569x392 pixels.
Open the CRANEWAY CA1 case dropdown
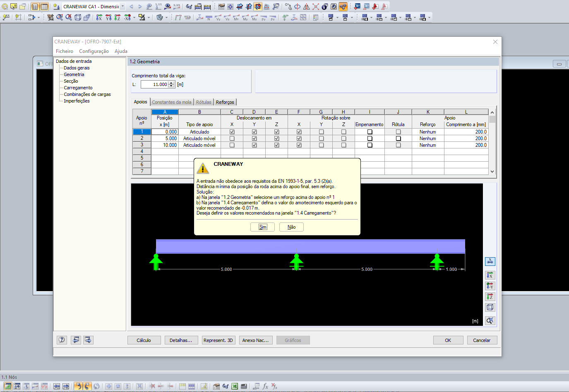click(122, 7)
